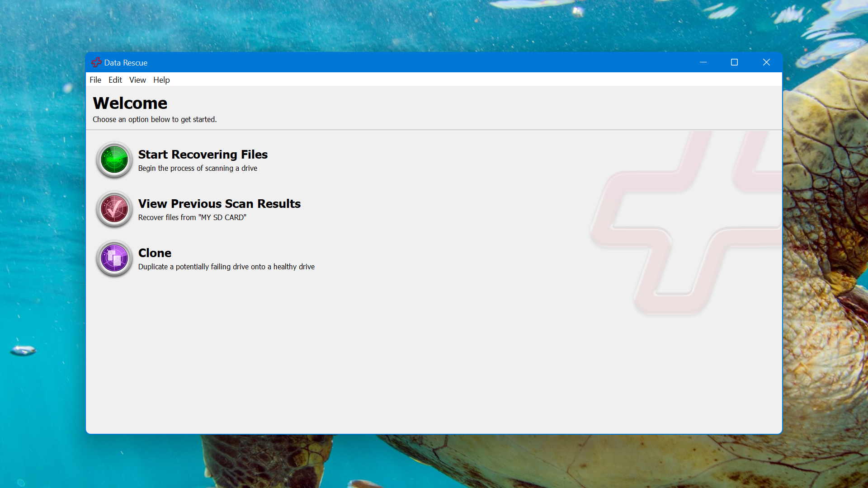Select View Previous Scan Results heading
The width and height of the screenshot is (868, 488).
click(219, 204)
